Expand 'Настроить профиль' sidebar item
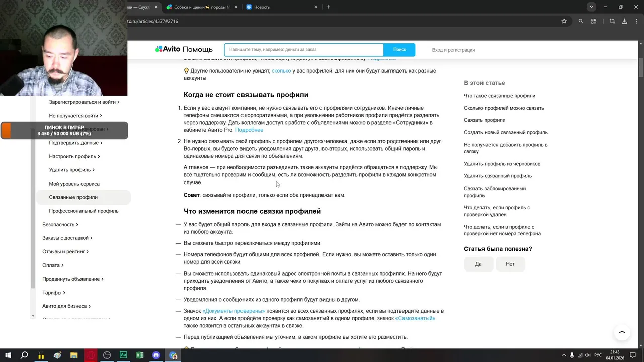Screen dimensions: 644x362 tap(74, 156)
